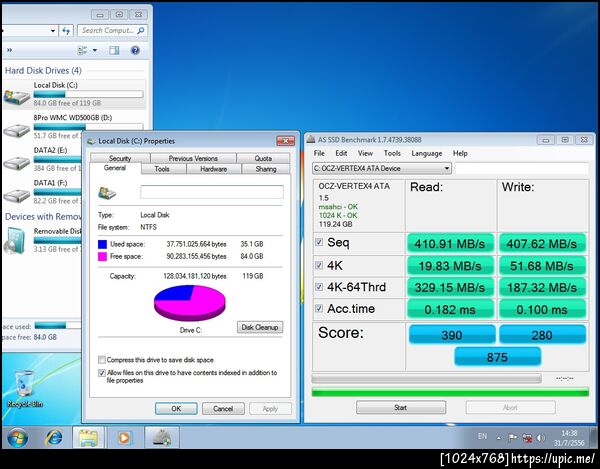Click the EN language indicator in taskbar
Screen dimensions: 600x469
point(483,436)
